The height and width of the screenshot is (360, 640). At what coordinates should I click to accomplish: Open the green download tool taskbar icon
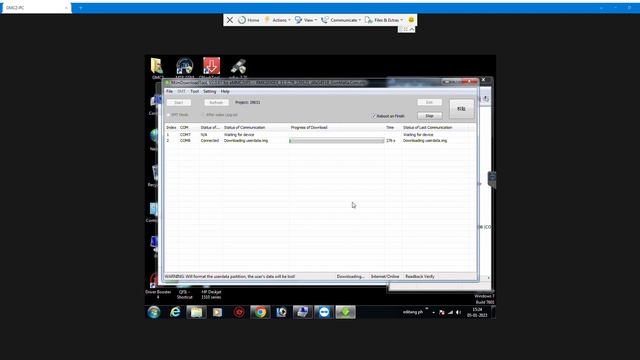tap(345, 312)
